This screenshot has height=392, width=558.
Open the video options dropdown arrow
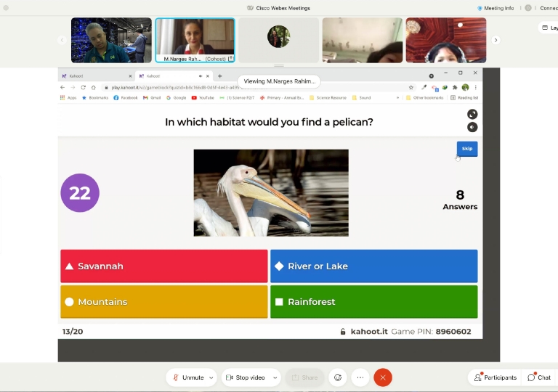point(275,377)
